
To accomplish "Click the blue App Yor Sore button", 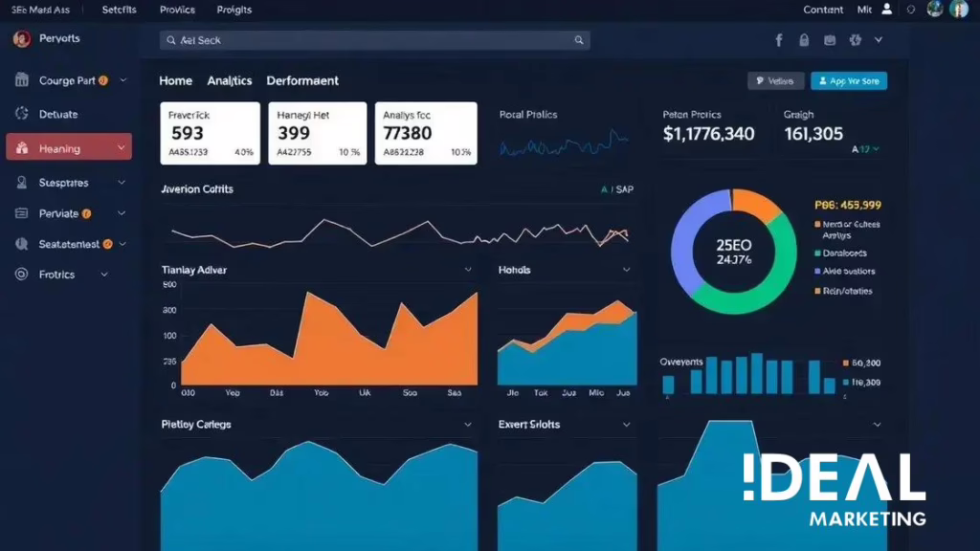I will pos(848,81).
